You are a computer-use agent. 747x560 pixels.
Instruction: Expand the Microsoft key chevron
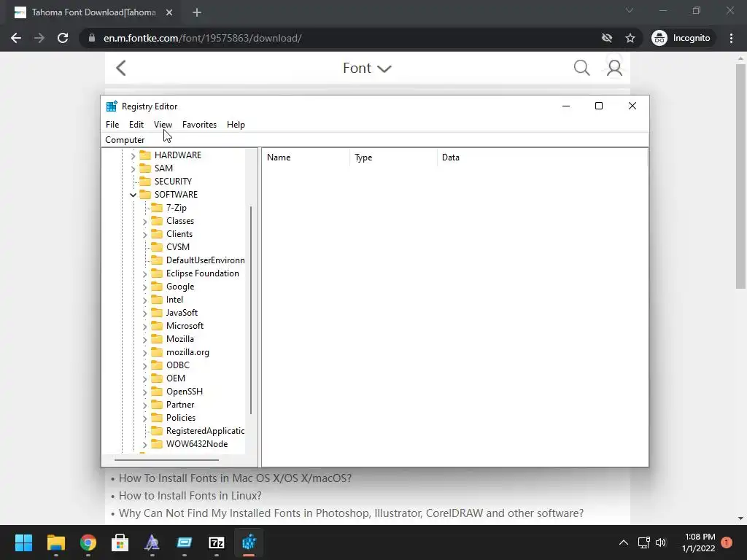click(145, 326)
